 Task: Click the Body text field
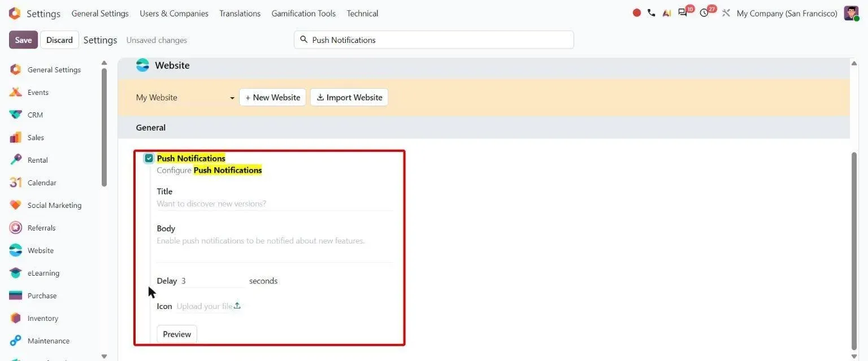(275, 248)
